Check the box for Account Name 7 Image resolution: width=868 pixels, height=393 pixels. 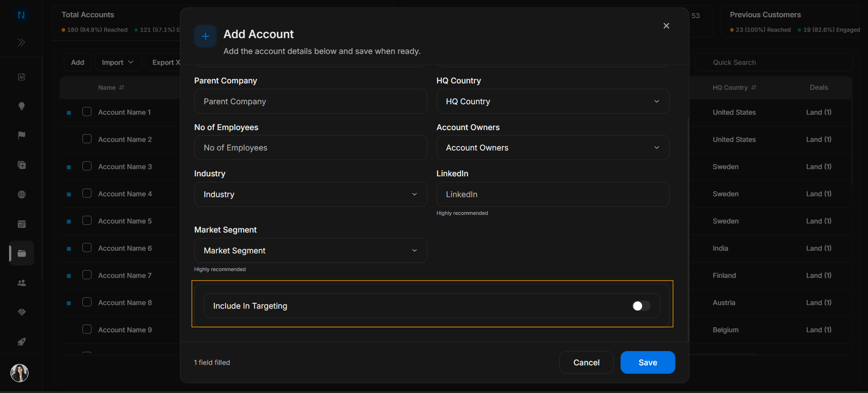click(87, 275)
